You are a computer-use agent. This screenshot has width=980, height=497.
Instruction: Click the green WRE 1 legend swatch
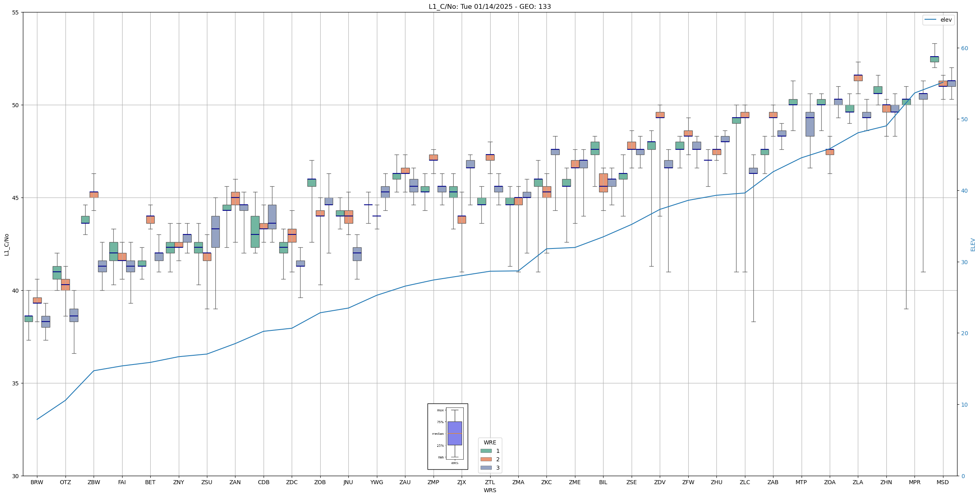point(486,451)
